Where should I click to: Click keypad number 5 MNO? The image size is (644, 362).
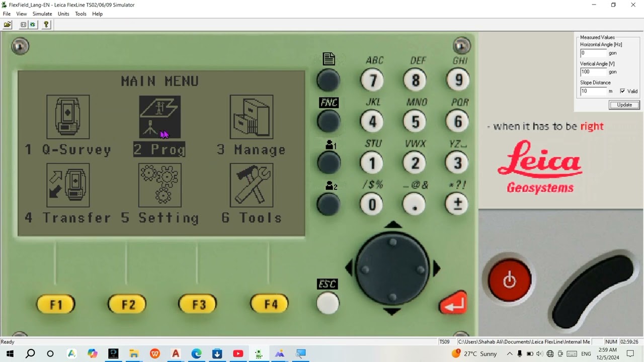416,121
